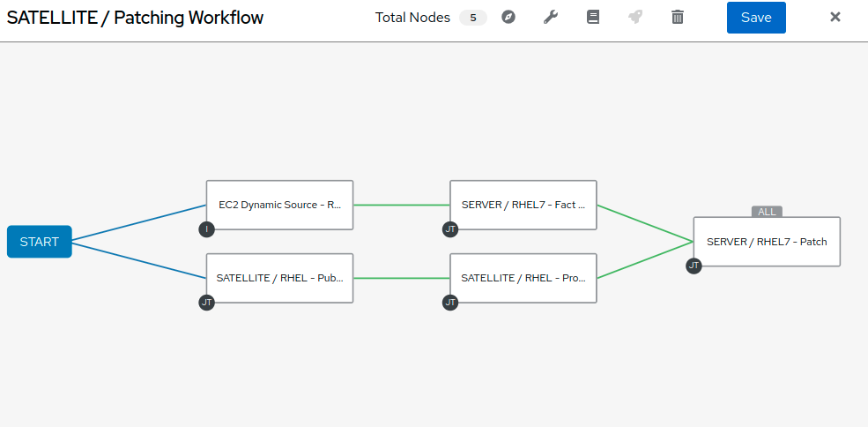Select the START node

pos(40,242)
